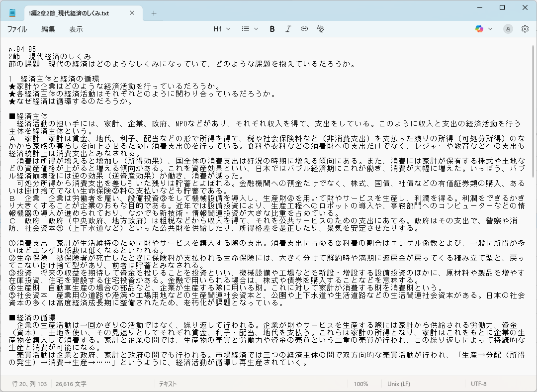Click the 100% zoom level in status bar
This screenshot has height=392, width=537.
pos(361,384)
